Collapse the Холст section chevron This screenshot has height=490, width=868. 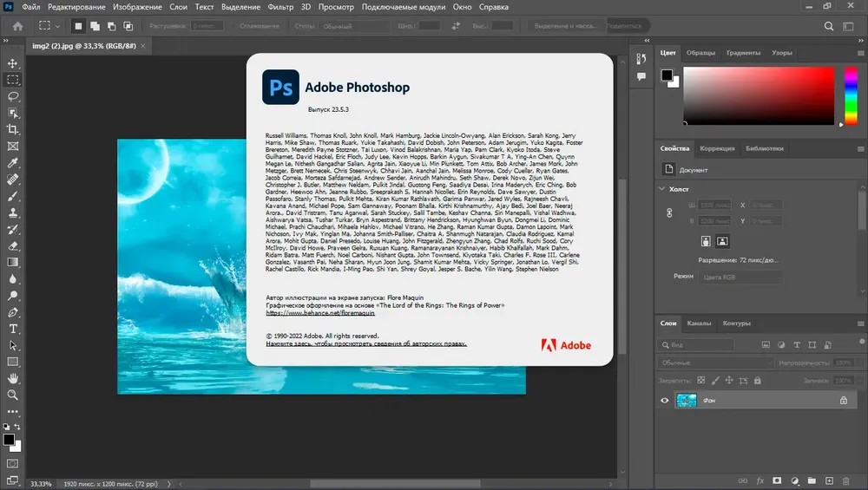click(x=662, y=188)
